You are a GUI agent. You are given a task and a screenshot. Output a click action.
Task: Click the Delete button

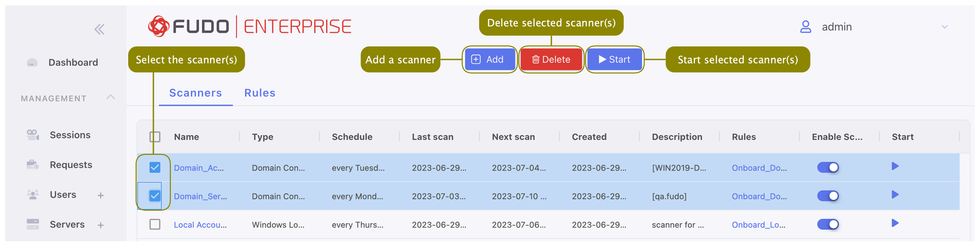click(551, 59)
